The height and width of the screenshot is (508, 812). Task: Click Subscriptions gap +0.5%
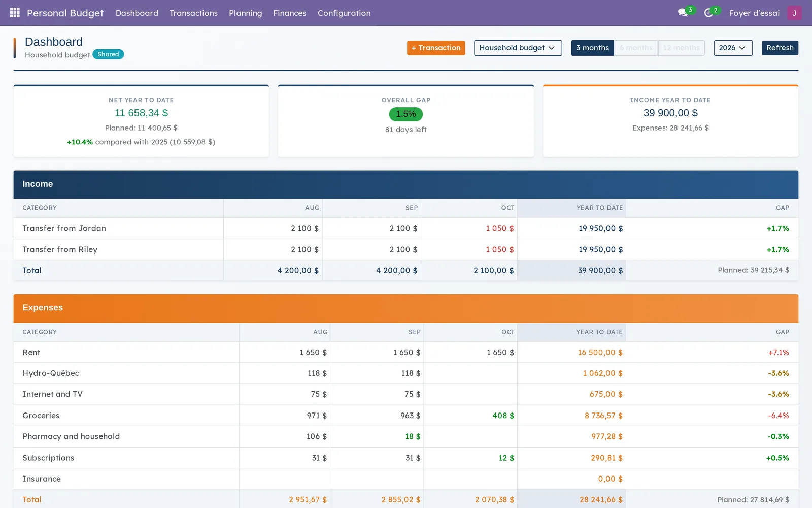[x=777, y=458]
